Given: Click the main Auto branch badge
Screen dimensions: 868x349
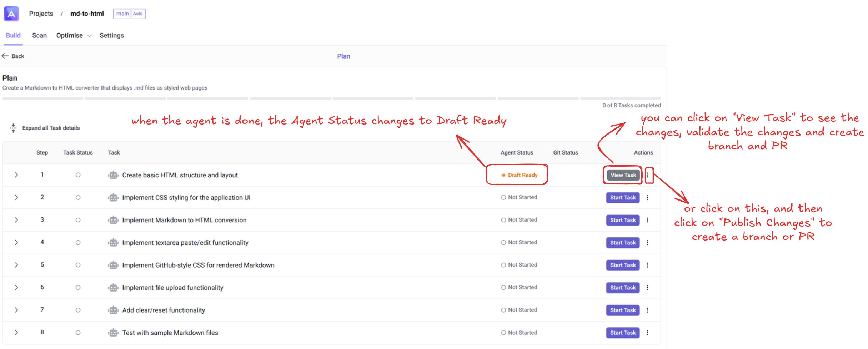Looking at the screenshot, I should (129, 14).
